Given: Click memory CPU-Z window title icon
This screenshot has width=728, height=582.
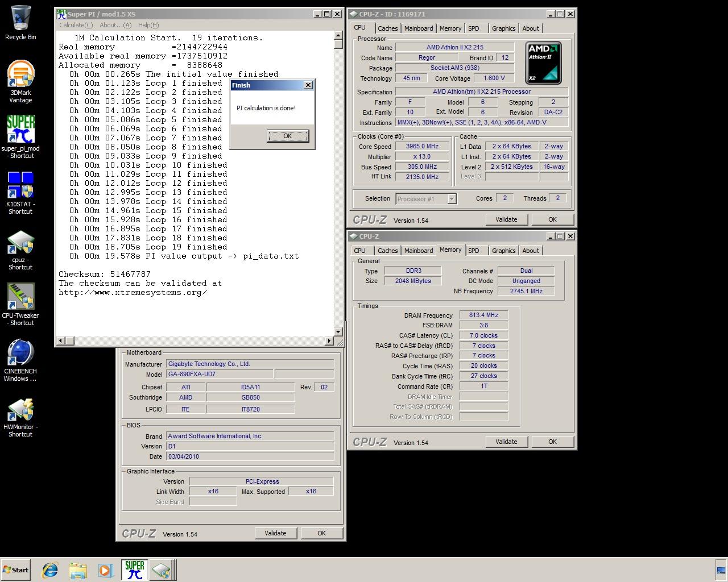Looking at the screenshot, I should [x=353, y=236].
